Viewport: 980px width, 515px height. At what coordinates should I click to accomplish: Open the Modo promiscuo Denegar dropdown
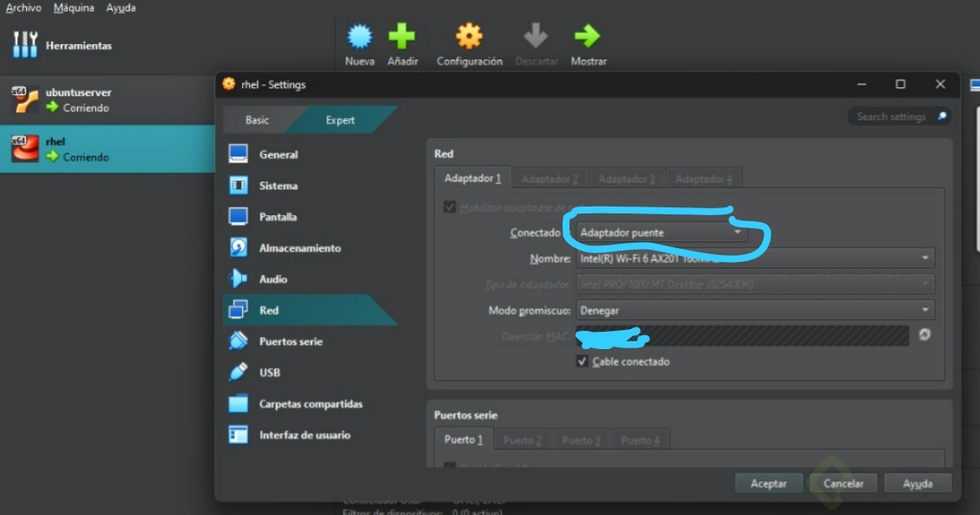coord(755,310)
